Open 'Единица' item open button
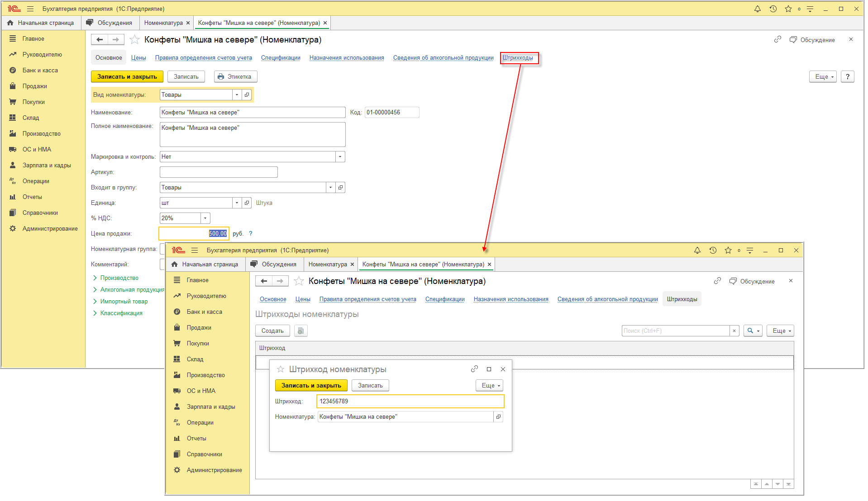 (x=247, y=203)
